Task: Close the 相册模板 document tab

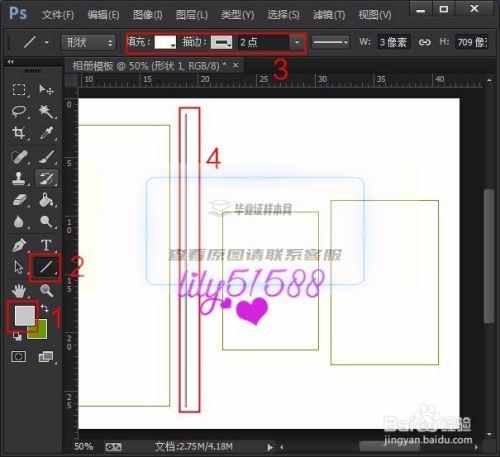Action: click(x=235, y=65)
